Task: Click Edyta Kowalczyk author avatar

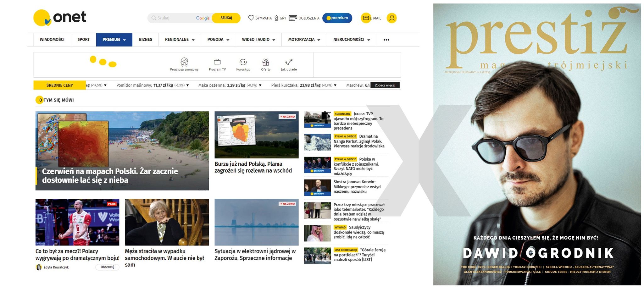Action: point(39,267)
